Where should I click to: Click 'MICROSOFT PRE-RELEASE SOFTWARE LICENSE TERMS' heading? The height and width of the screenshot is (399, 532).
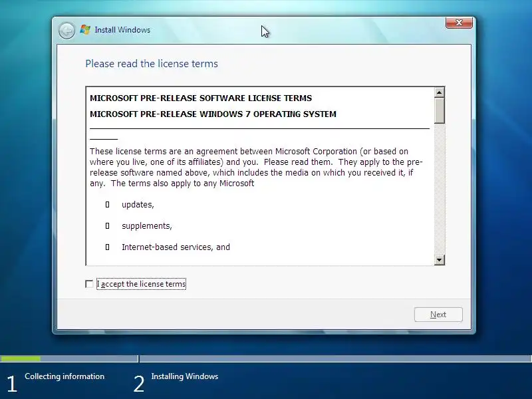click(x=201, y=98)
